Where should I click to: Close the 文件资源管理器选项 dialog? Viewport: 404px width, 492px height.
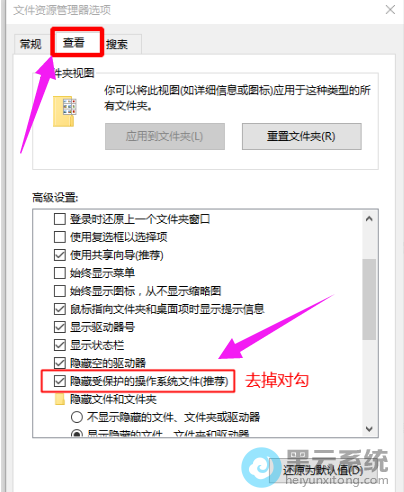point(390,9)
